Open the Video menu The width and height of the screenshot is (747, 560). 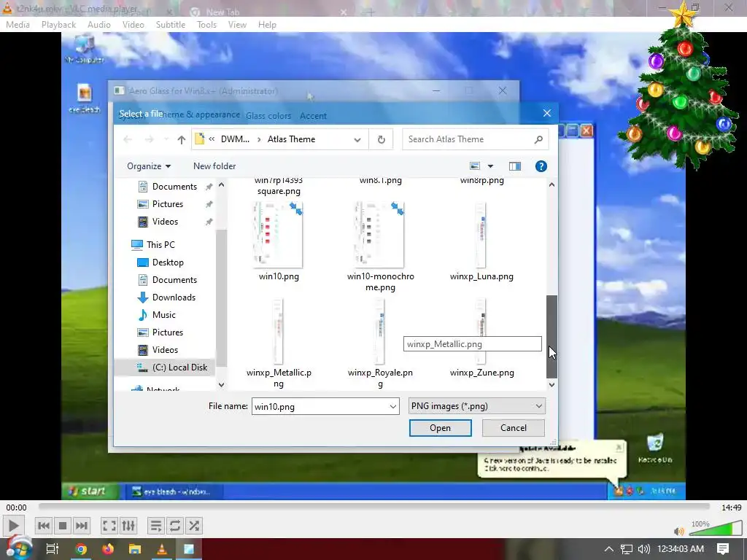[133, 25]
